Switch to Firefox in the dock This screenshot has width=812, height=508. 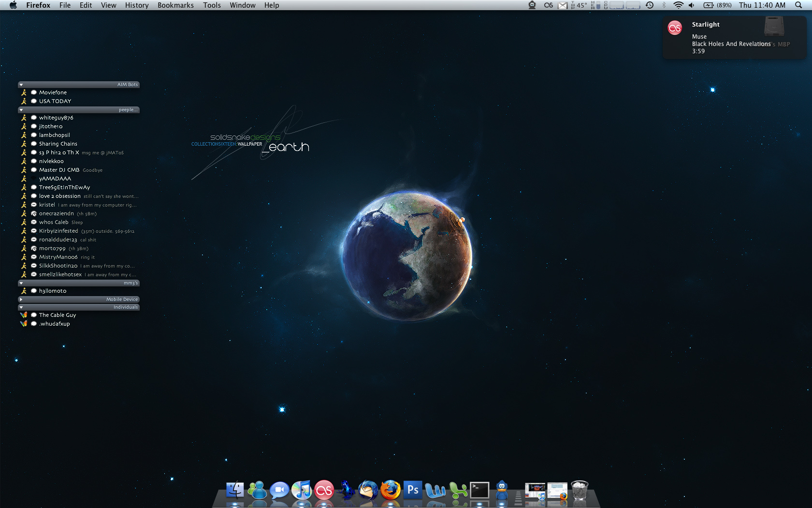pos(391,490)
